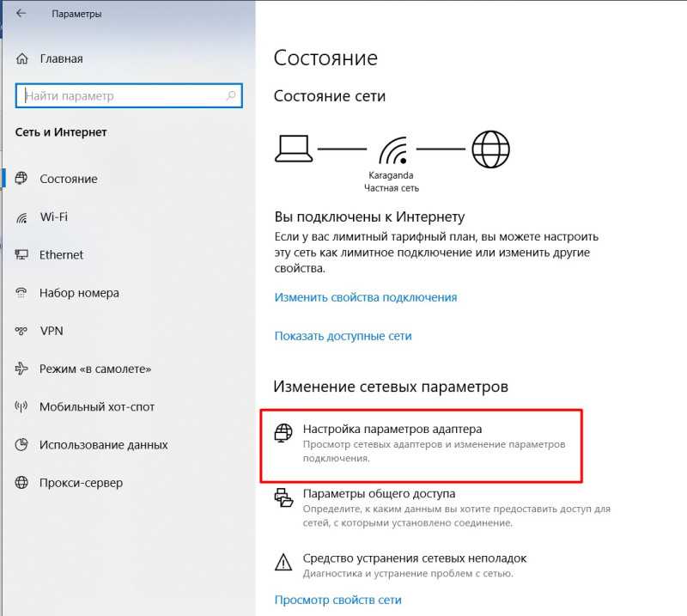
Task: Click the Ethernet monitor icon
Action: tap(21, 254)
